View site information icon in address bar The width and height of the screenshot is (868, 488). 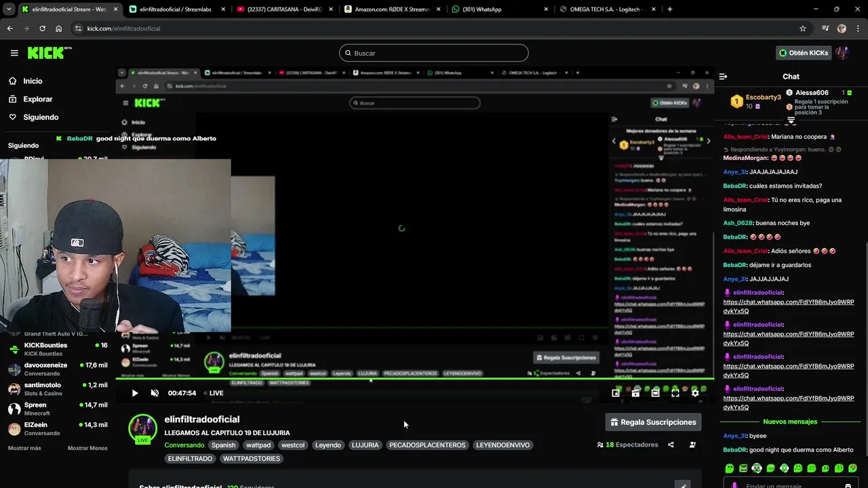click(78, 28)
